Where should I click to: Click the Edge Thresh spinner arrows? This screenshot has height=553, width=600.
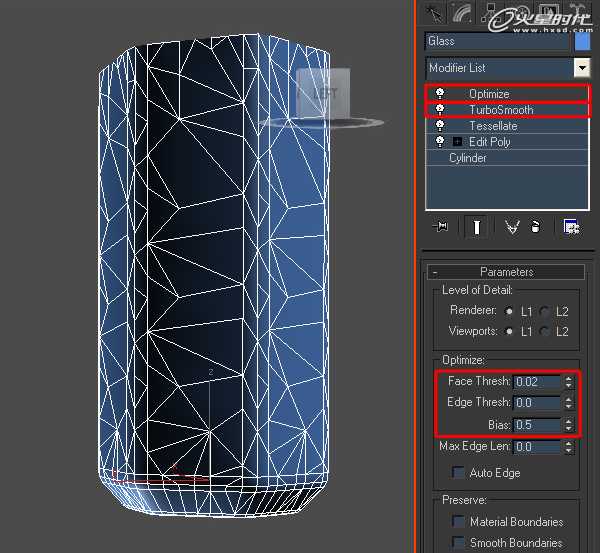click(x=569, y=403)
